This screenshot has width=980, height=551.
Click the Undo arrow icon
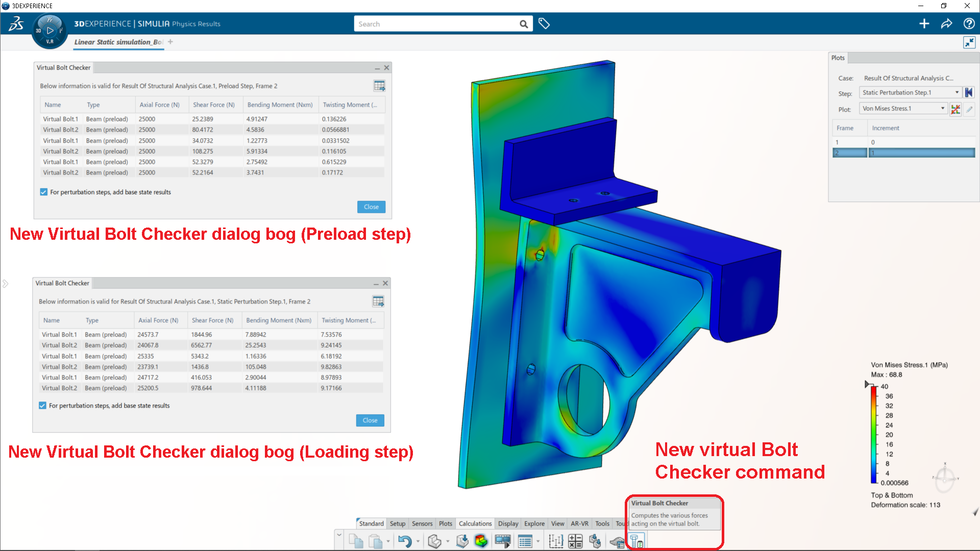pyautogui.click(x=404, y=541)
